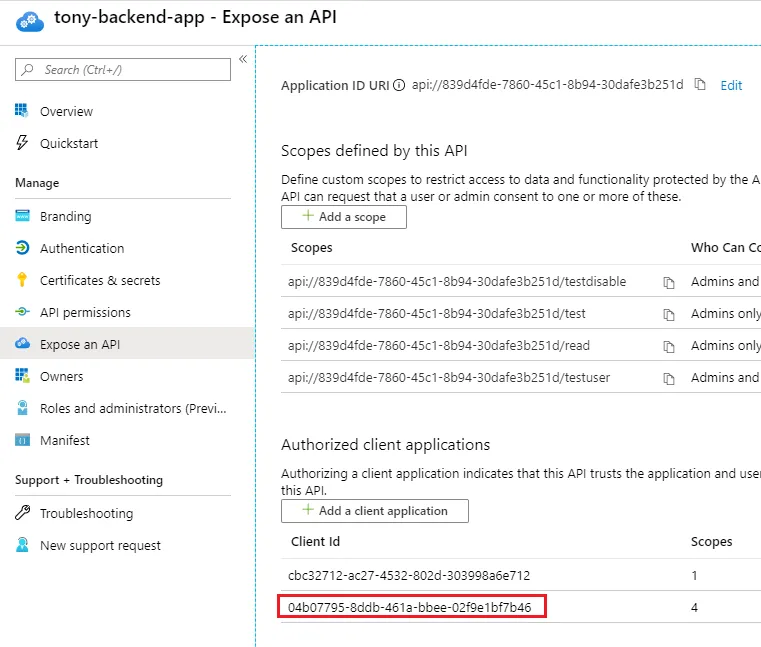The width and height of the screenshot is (761, 647).
Task: Copy the testuser scope URI
Action: [x=669, y=379]
